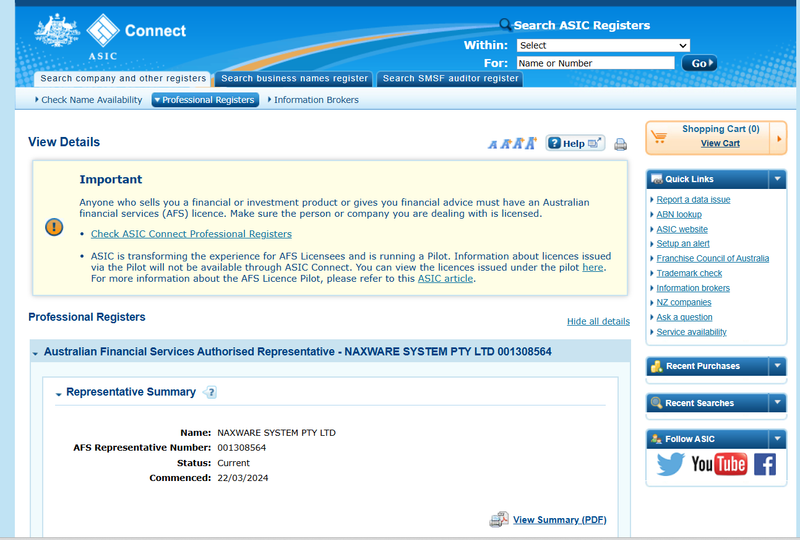Viewport: 800px width, 540px height.
Task: Open ASIC Facebook page icon
Action: (765, 464)
